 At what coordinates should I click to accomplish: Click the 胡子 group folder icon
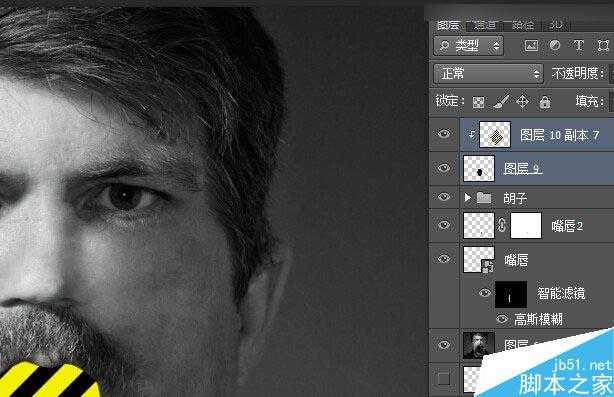tap(484, 197)
